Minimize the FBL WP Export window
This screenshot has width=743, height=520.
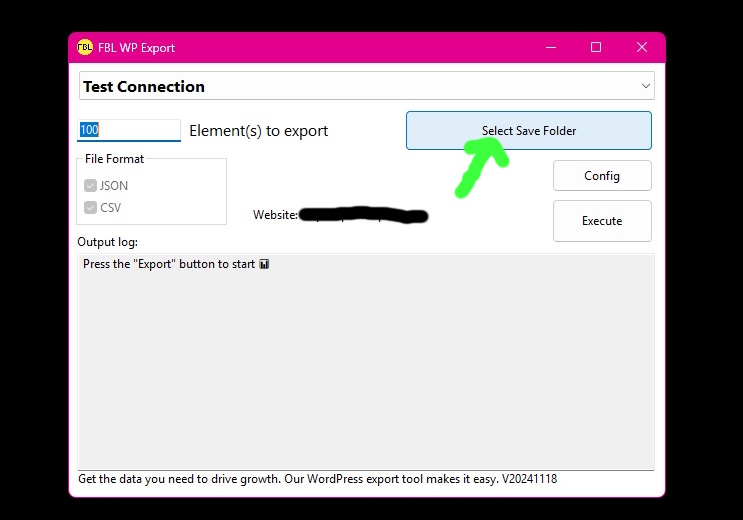550,47
